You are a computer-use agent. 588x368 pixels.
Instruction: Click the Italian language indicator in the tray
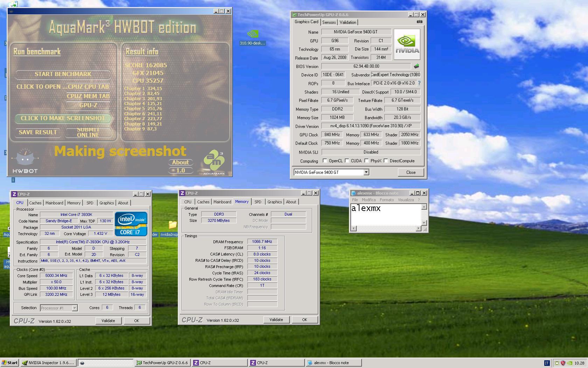(x=547, y=363)
